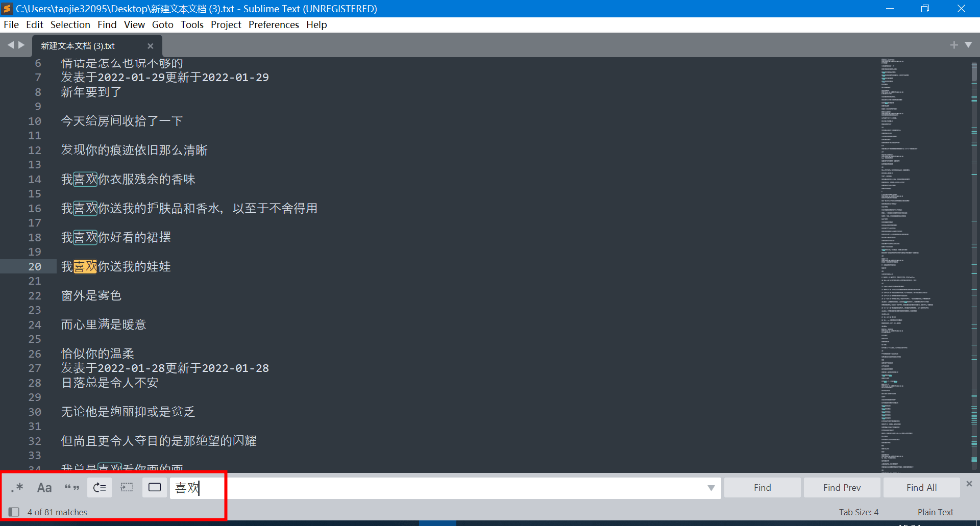
Task: Click the highlighted 喜欢 on line 20
Action: [x=85, y=266]
